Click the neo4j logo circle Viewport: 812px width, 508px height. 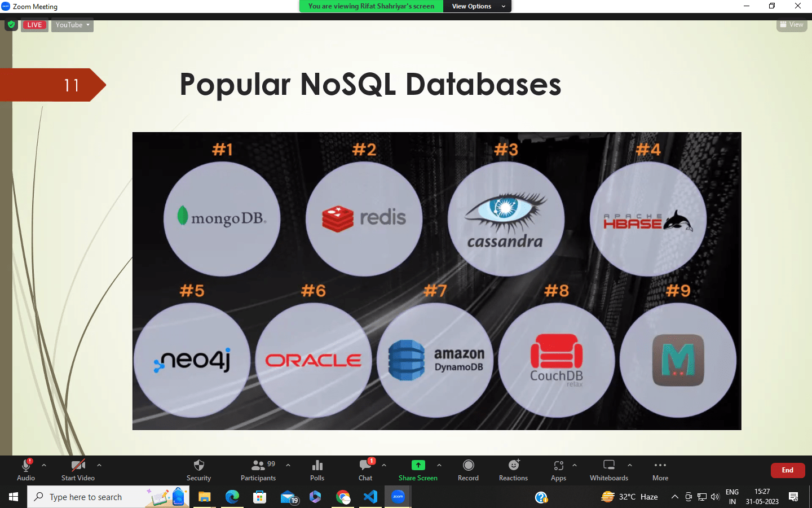(x=192, y=360)
